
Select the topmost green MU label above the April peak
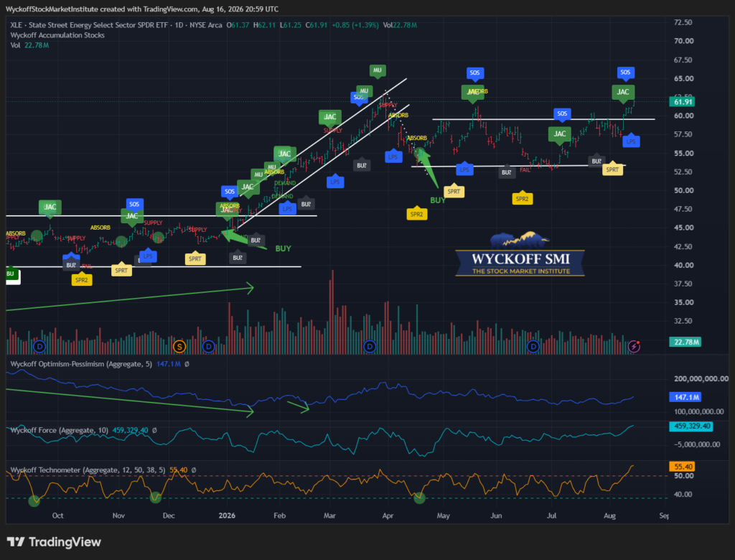point(378,70)
